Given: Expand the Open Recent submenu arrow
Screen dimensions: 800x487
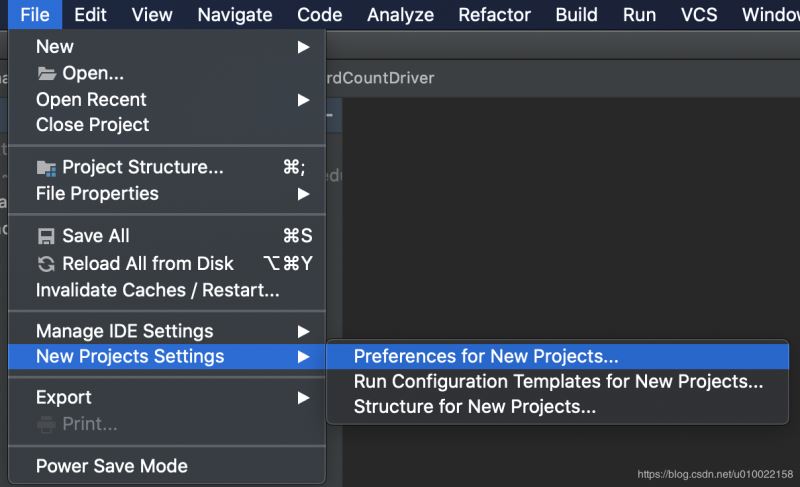Looking at the screenshot, I should [303, 100].
